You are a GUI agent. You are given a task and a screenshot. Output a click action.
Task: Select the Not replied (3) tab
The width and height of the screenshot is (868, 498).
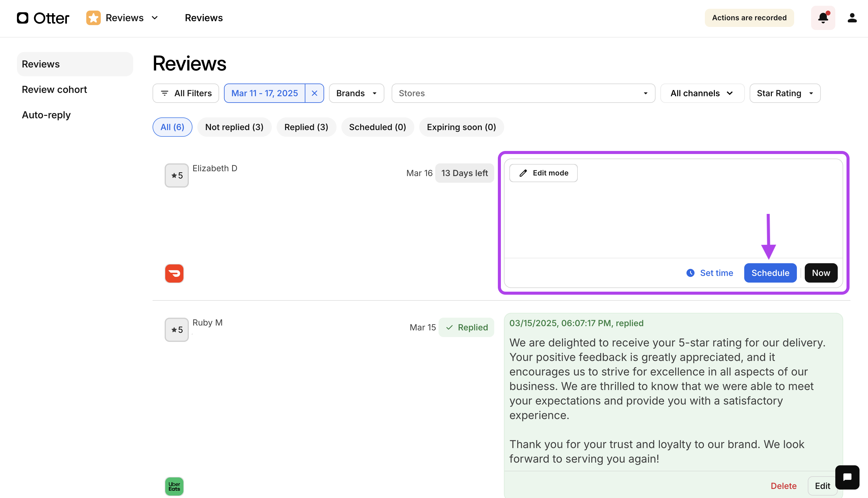[234, 127]
